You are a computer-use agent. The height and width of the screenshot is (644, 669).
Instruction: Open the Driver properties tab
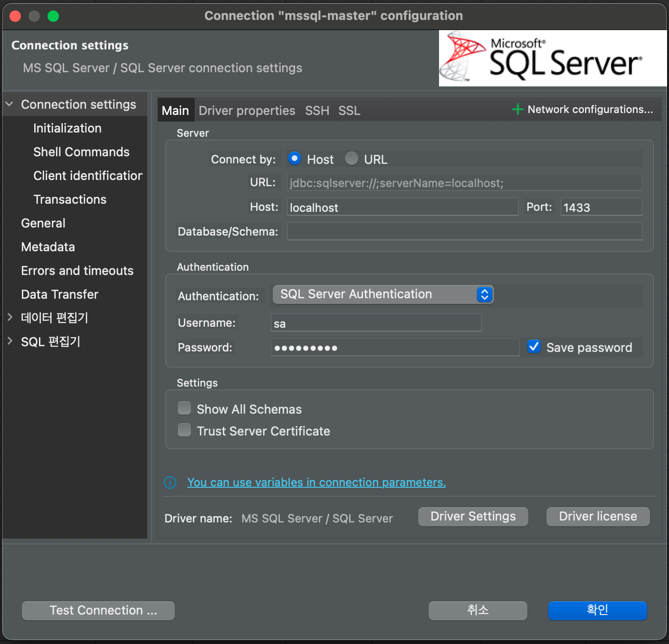tap(247, 110)
